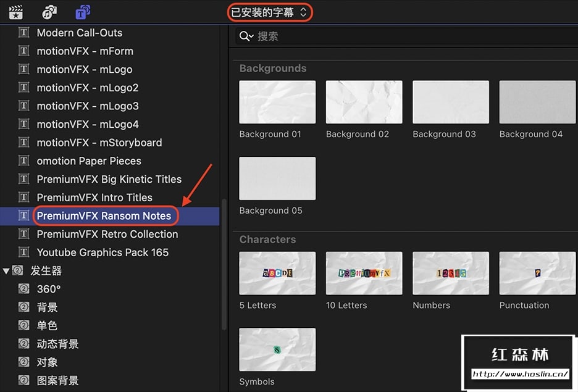Screen dimensions: 578x392
Task: Select the Background 04 thumbnail
Action: point(537,102)
